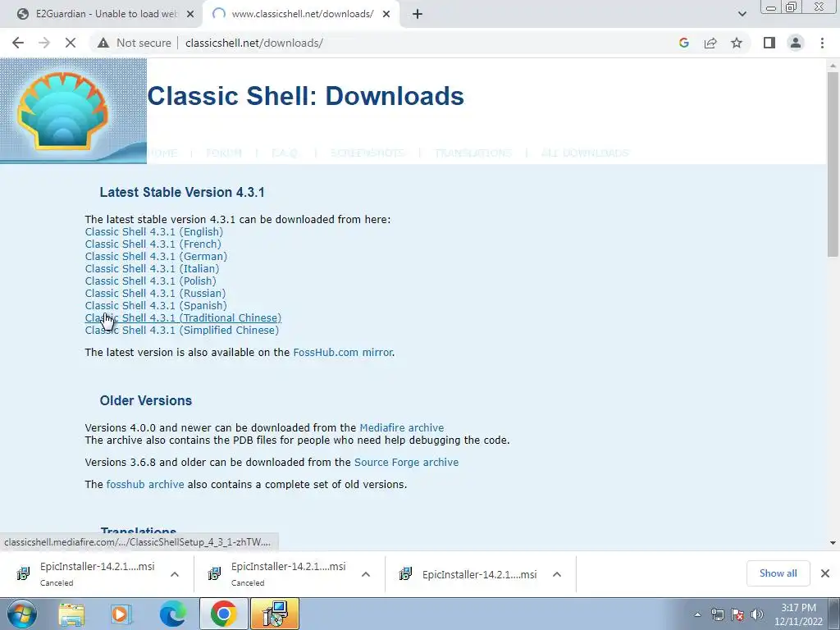Click the volume speaker tray icon

point(756,614)
